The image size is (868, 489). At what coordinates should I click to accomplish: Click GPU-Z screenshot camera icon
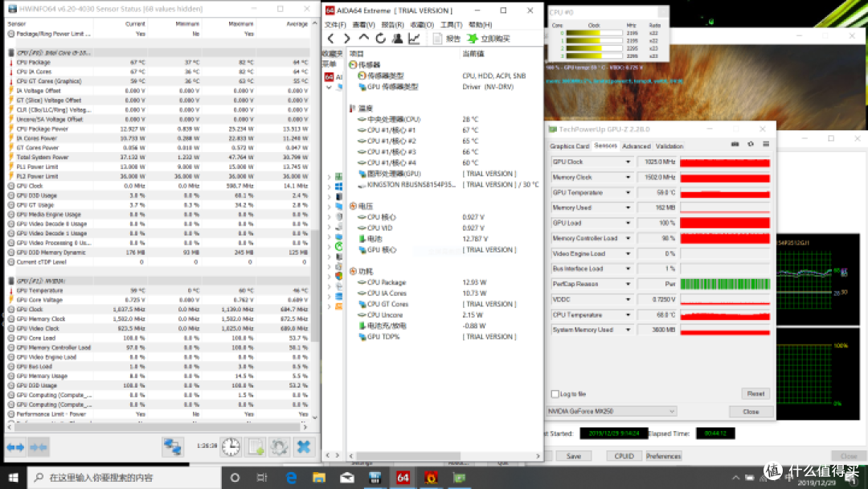tap(735, 144)
